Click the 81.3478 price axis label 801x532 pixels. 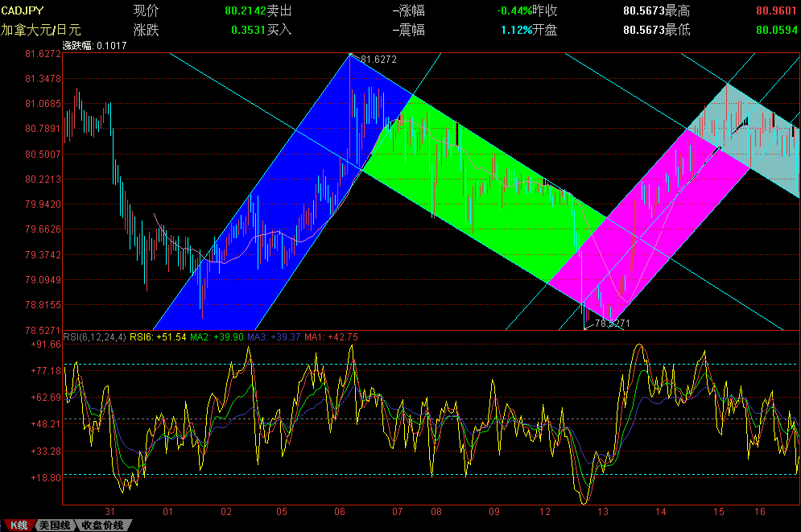coord(43,79)
